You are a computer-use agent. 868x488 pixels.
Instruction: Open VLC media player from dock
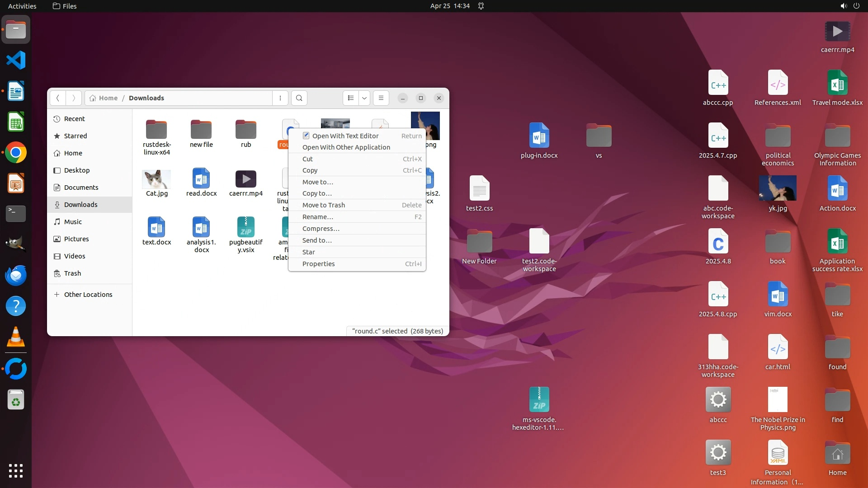tap(16, 337)
